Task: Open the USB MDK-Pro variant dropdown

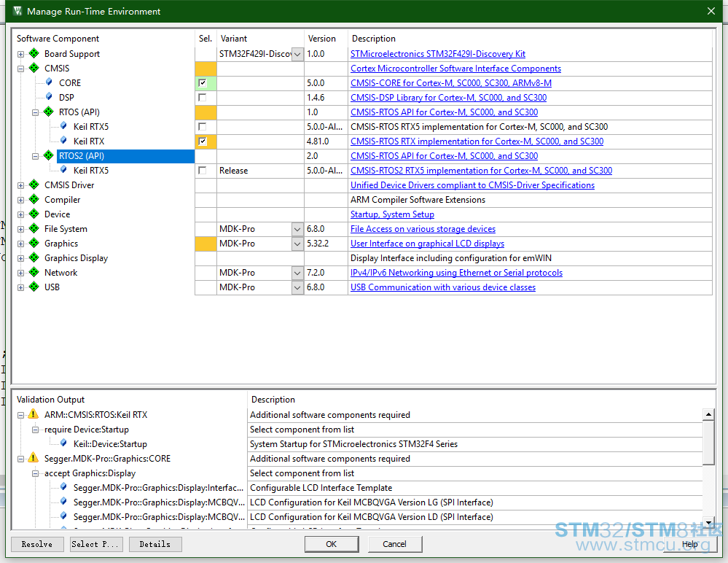Action: click(297, 287)
